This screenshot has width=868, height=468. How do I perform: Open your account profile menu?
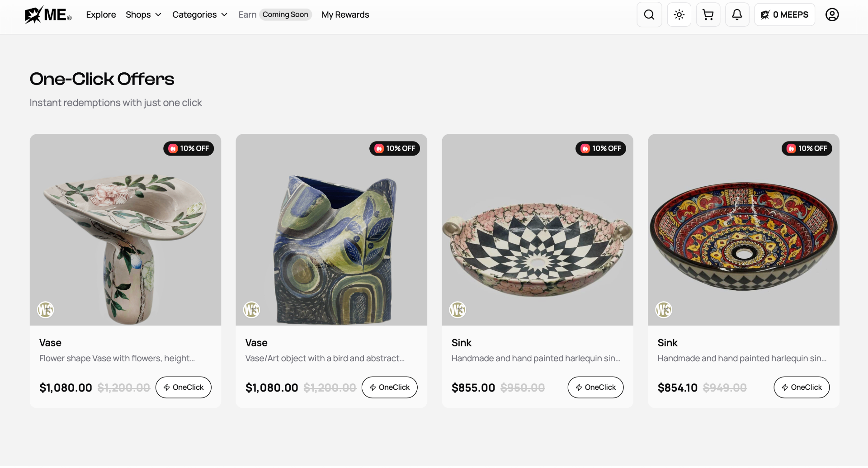click(832, 14)
